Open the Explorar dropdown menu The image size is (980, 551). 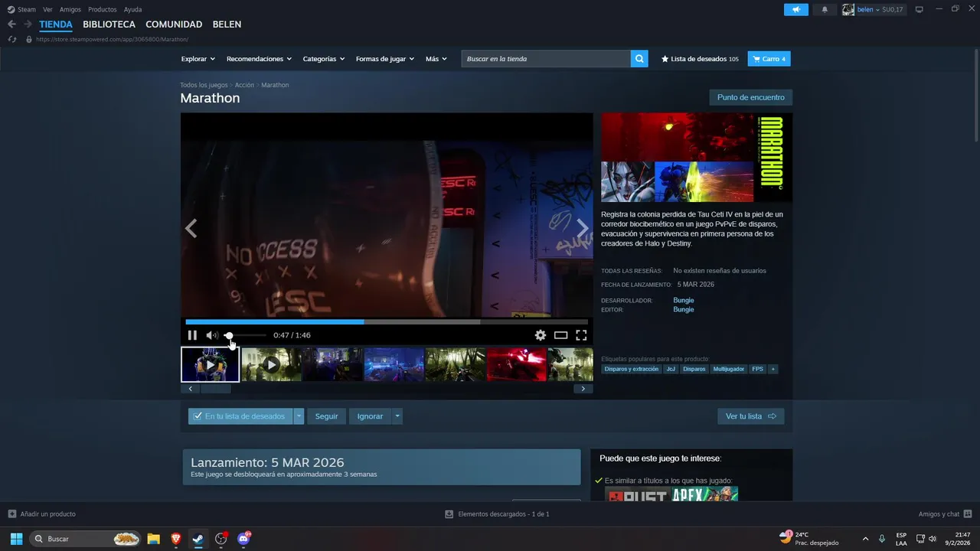198,59
